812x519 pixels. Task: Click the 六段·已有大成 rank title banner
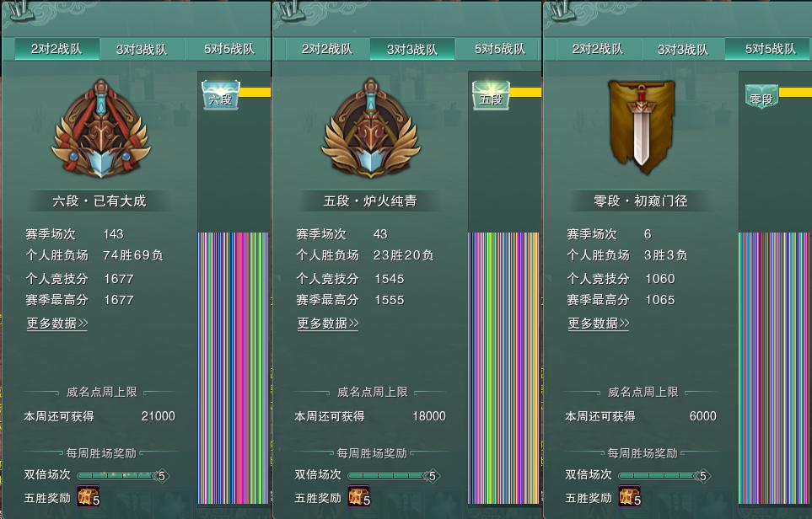tap(99, 201)
